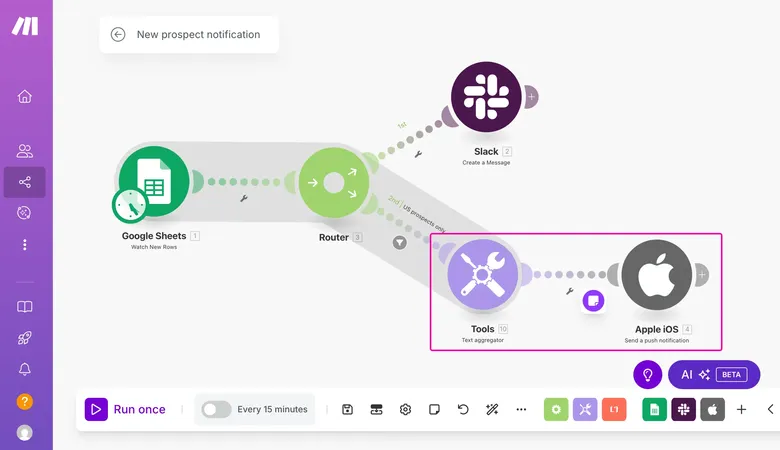Click the 'Watch New Rows' label
780x450 pixels.
[154, 247]
